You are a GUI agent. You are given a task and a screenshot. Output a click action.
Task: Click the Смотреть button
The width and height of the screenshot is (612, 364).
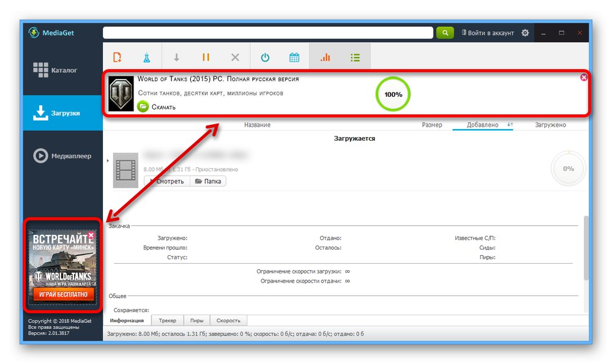point(167,181)
